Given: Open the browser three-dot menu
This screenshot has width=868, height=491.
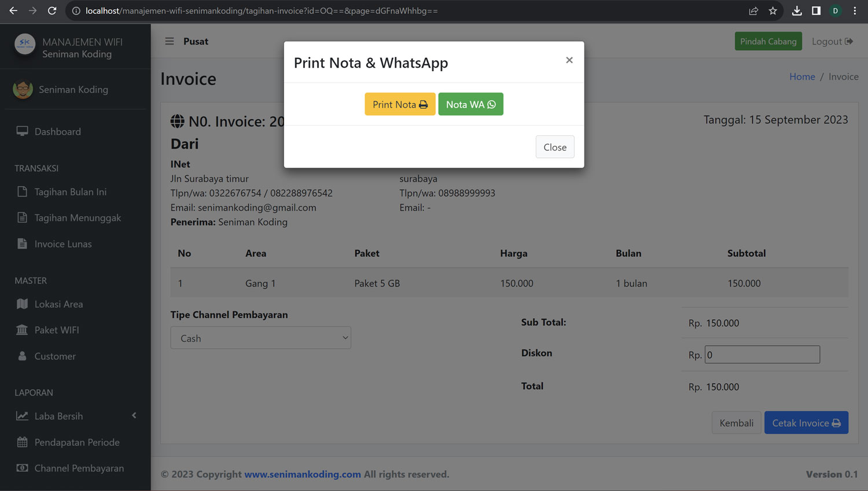Looking at the screenshot, I should [x=855, y=10].
